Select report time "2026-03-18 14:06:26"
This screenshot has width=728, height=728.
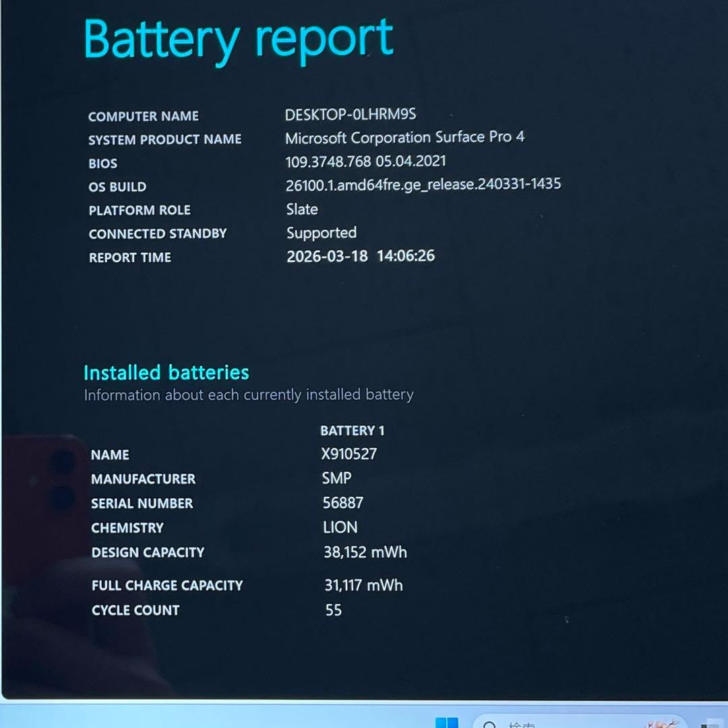tap(361, 256)
